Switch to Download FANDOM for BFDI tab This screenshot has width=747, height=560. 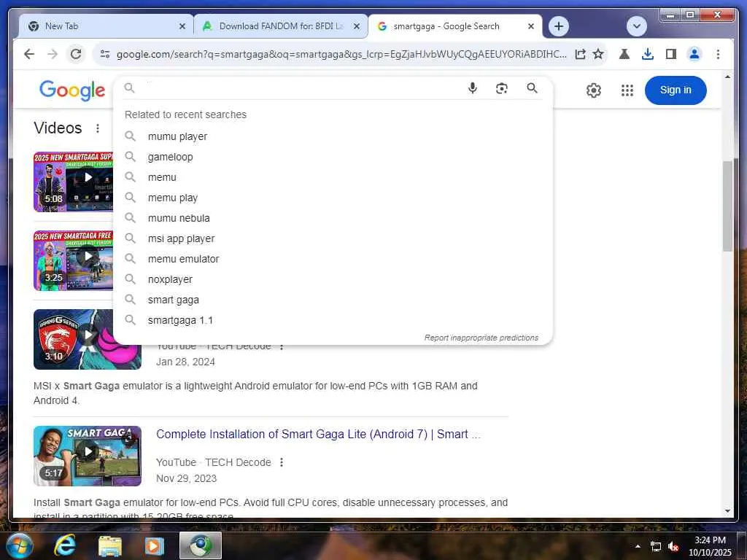pos(281,26)
